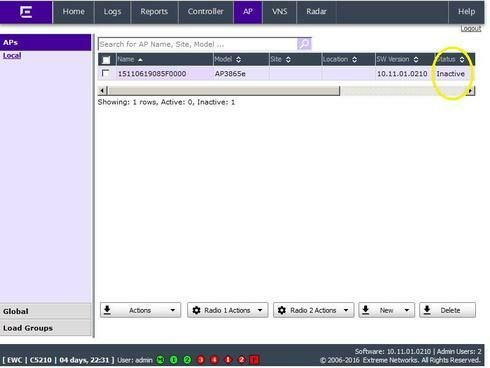Click the red square status icon

coord(254,360)
